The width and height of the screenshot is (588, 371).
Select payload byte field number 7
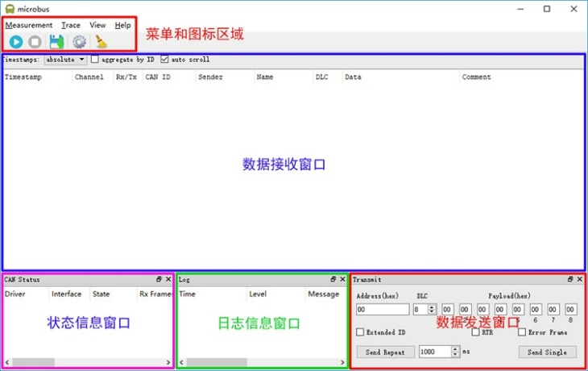click(553, 310)
